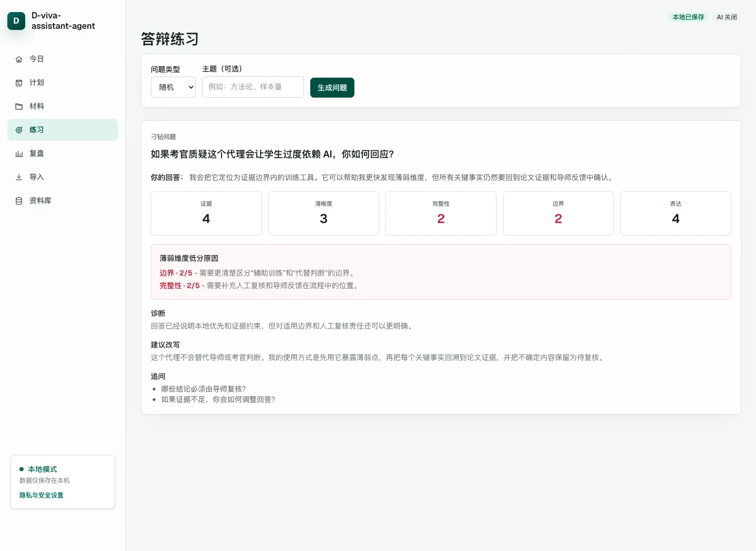The image size is (756, 551).
Task: Click the calendar icon beside 计划
Action: (19, 83)
